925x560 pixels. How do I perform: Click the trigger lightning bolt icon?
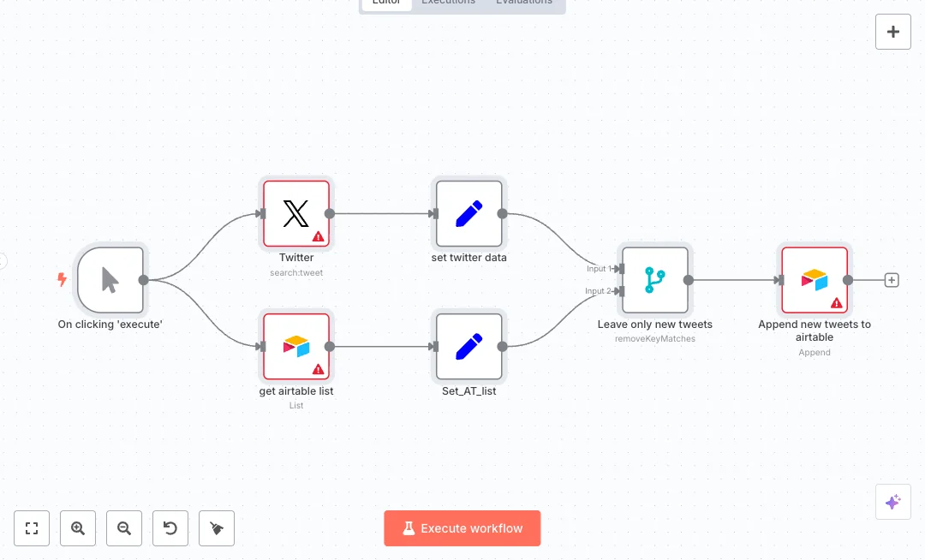(62, 279)
